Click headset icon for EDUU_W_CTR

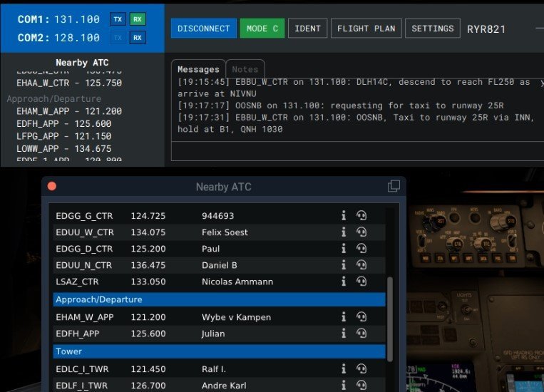pyautogui.click(x=361, y=232)
